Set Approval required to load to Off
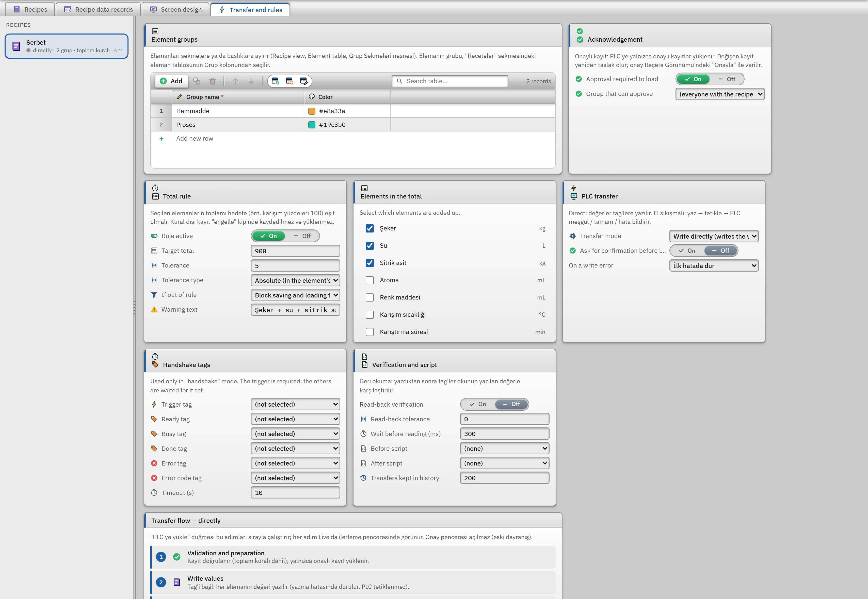This screenshot has height=599, width=868. pyautogui.click(x=727, y=79)
